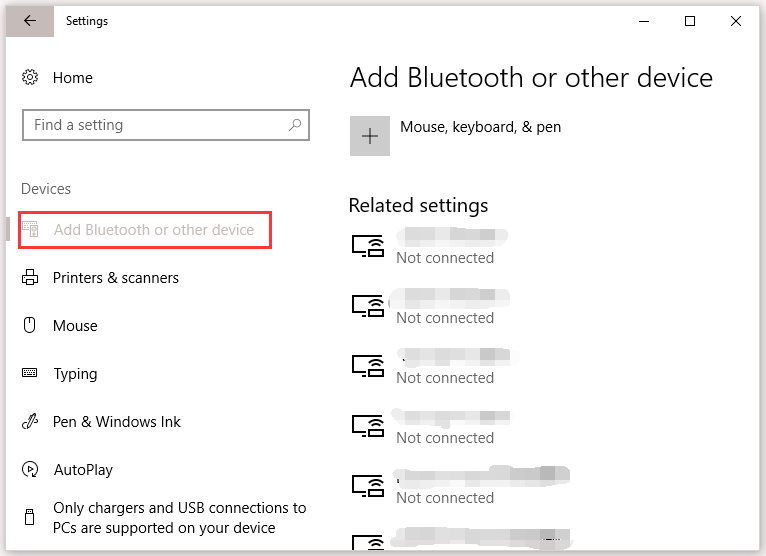Select the first device's Not connected status
Viewport: 766px width, 556px height.
pyautogui.click(x=445, y=257)
